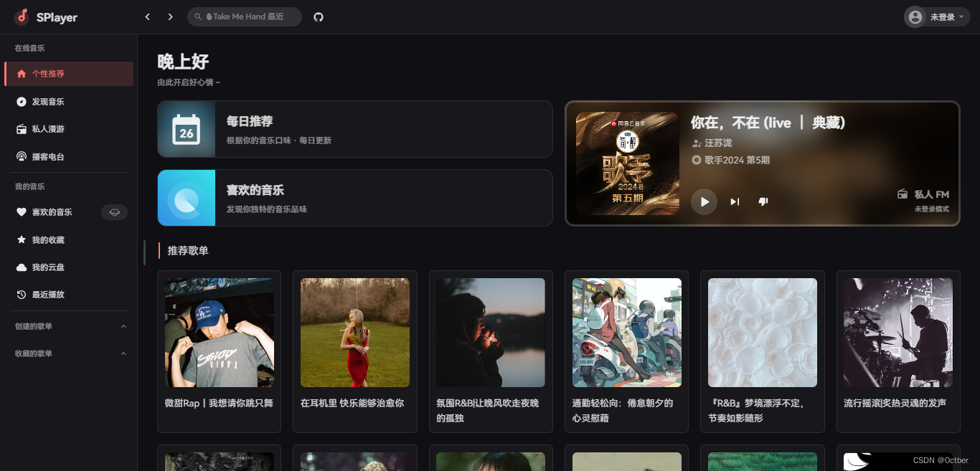Click the 未登录模式 label
This screenshot has height=471, width=980.
tap(931, 209)
